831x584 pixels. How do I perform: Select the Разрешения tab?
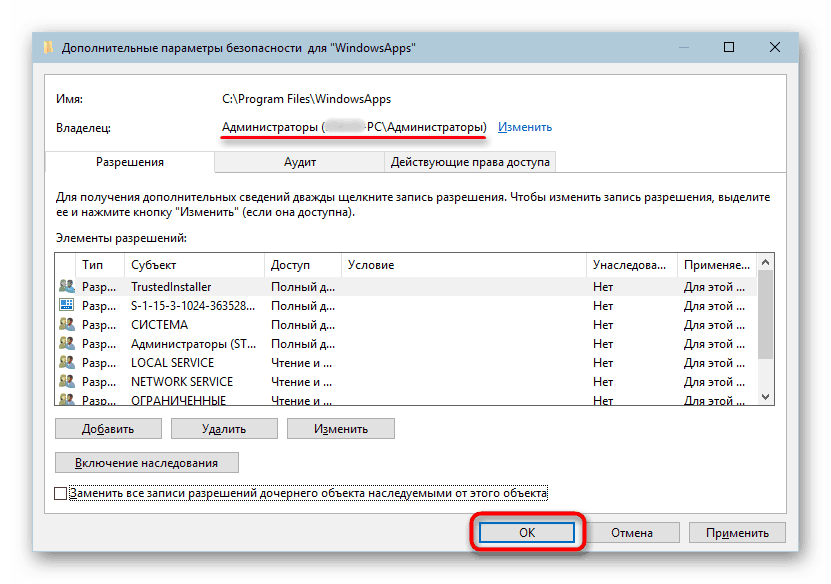click(x=130, y=161)
